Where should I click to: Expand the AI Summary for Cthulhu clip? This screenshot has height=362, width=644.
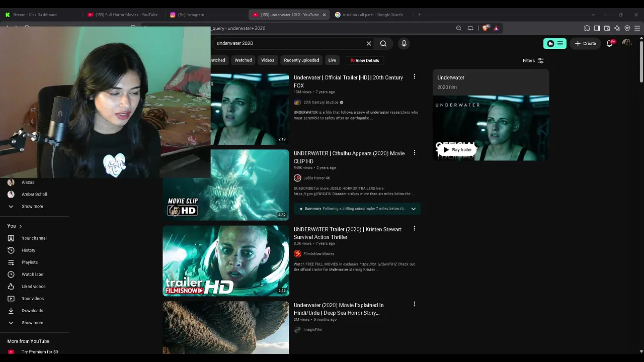click(413, 209)
